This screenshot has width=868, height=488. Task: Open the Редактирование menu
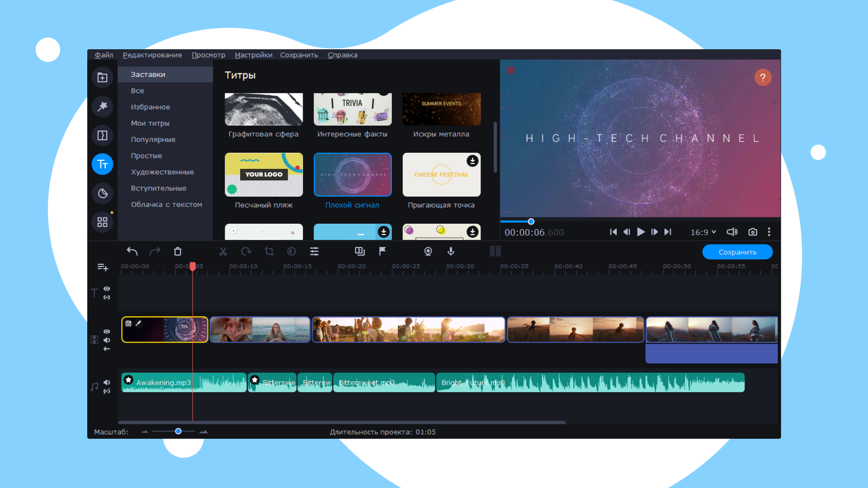pos(152,55)
